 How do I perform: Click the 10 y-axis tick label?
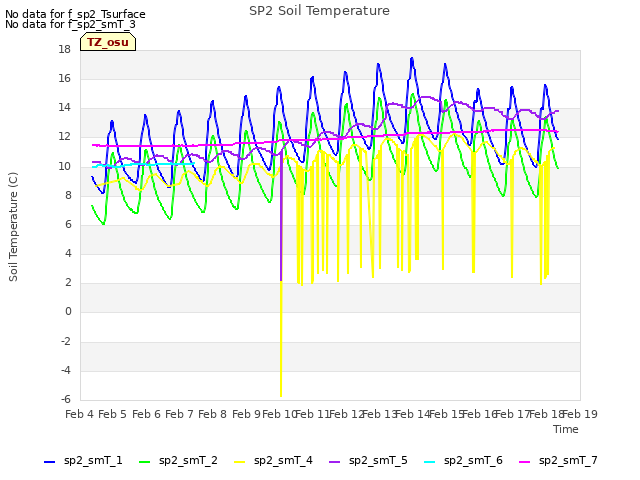click(x=64, y=166)
